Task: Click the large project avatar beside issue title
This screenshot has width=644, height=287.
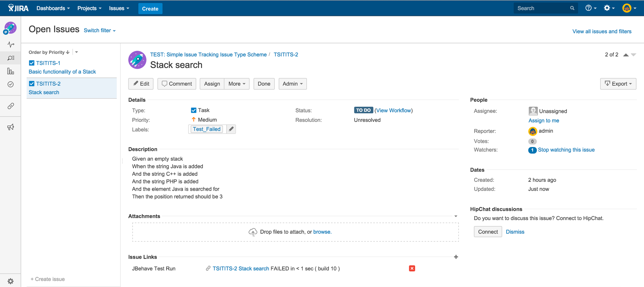Action: (137, 60)
